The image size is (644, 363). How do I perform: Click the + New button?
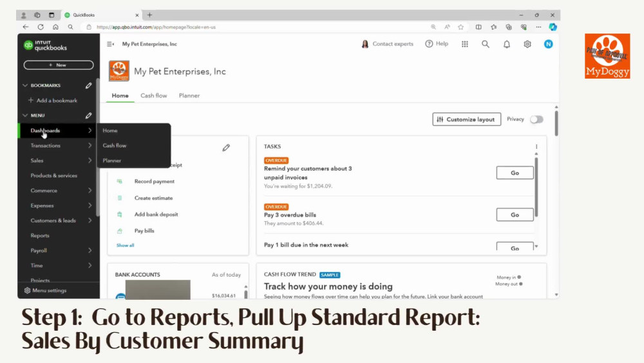click(59, 65)
